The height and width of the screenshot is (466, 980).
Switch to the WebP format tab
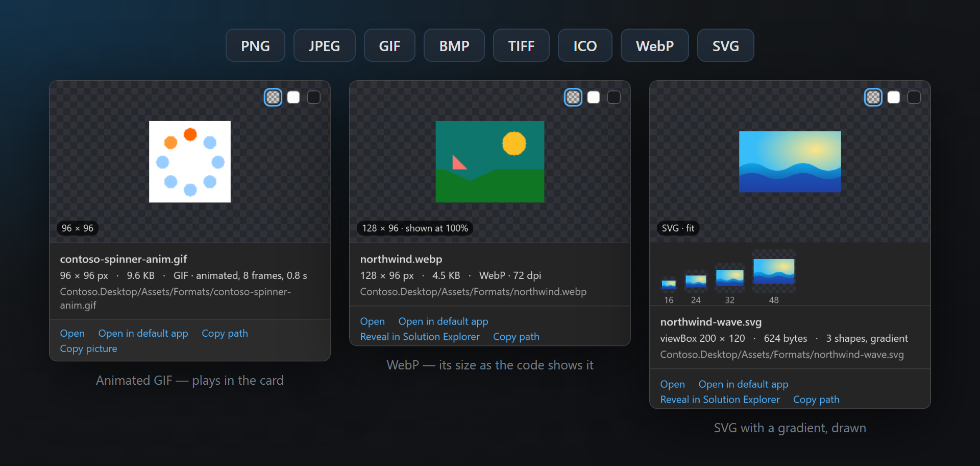(655, 45)
